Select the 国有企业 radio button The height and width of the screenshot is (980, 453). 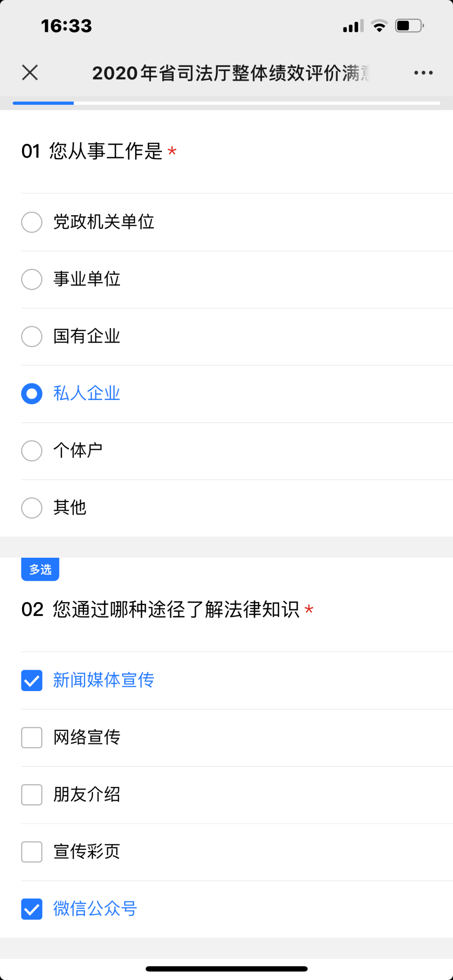(x=32, y=336)
